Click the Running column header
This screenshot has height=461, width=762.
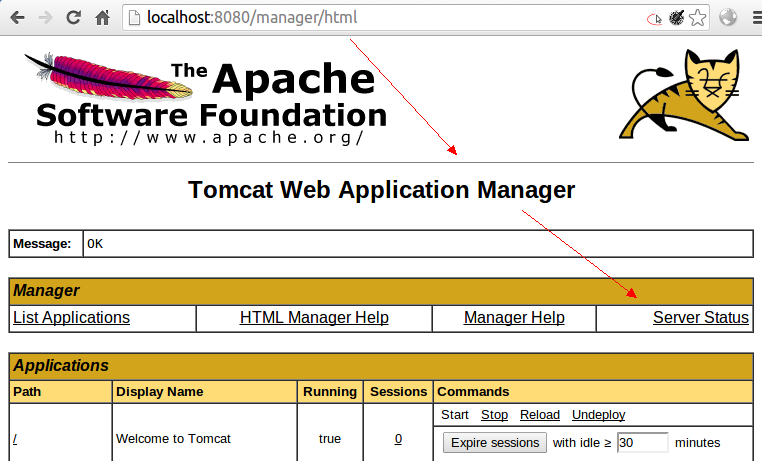330,392
